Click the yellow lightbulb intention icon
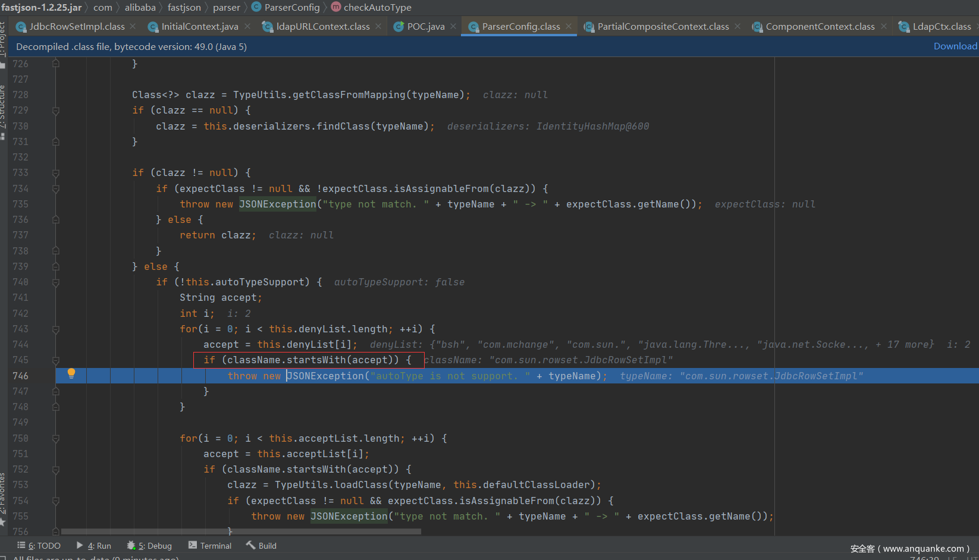Image resolution: width=979 pixels, height=560 pixels. [71, 373]
